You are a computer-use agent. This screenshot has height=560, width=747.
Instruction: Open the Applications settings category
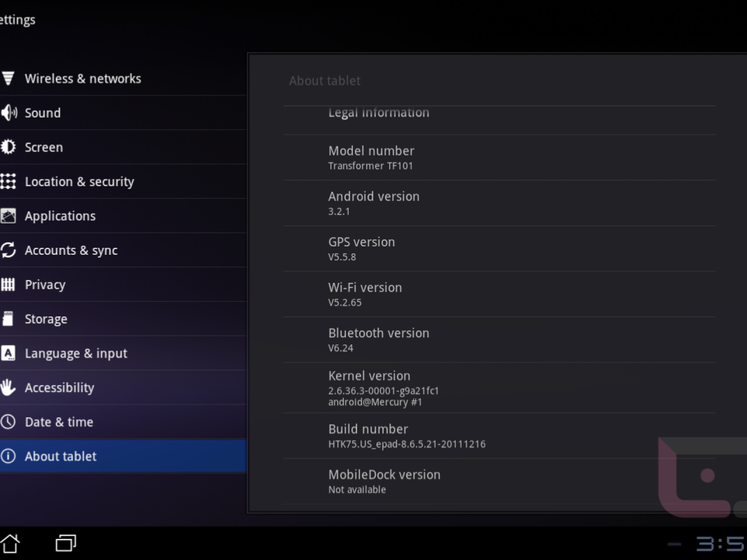[60, 216]
